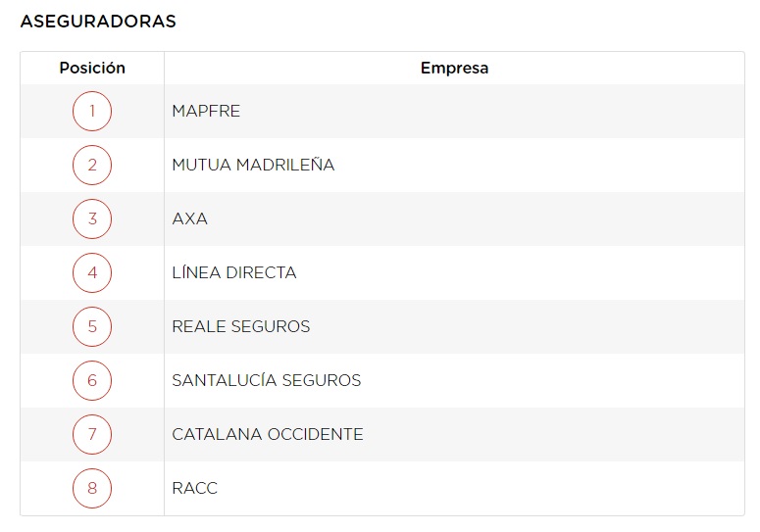
Task: Select the RACC company name
Action: click(194, 488)
